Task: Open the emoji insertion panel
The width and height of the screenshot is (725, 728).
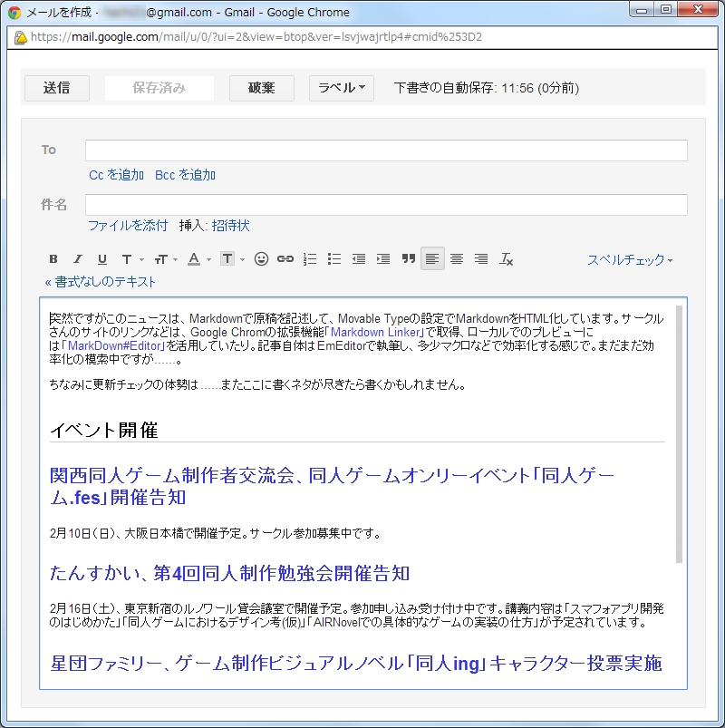Action: [261, 258]
